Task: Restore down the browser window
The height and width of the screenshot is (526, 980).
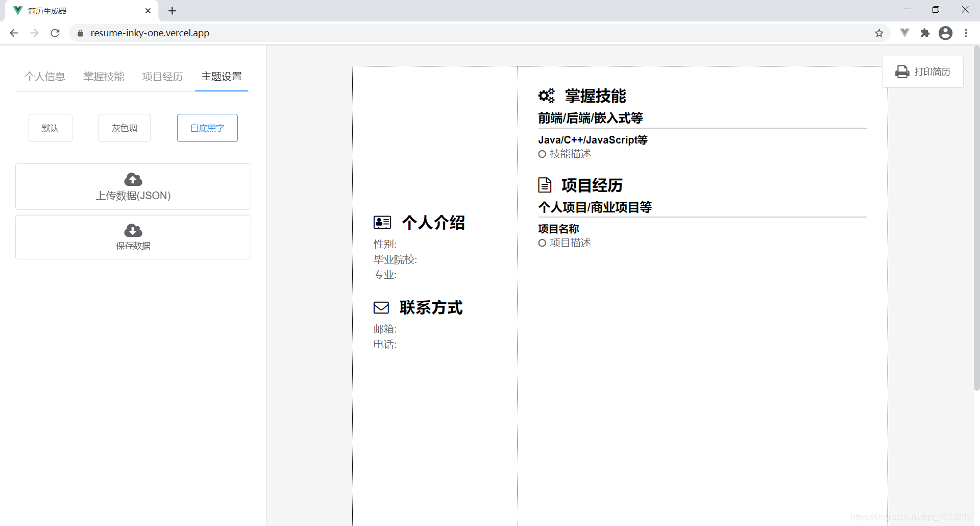Action: point(936,10)
